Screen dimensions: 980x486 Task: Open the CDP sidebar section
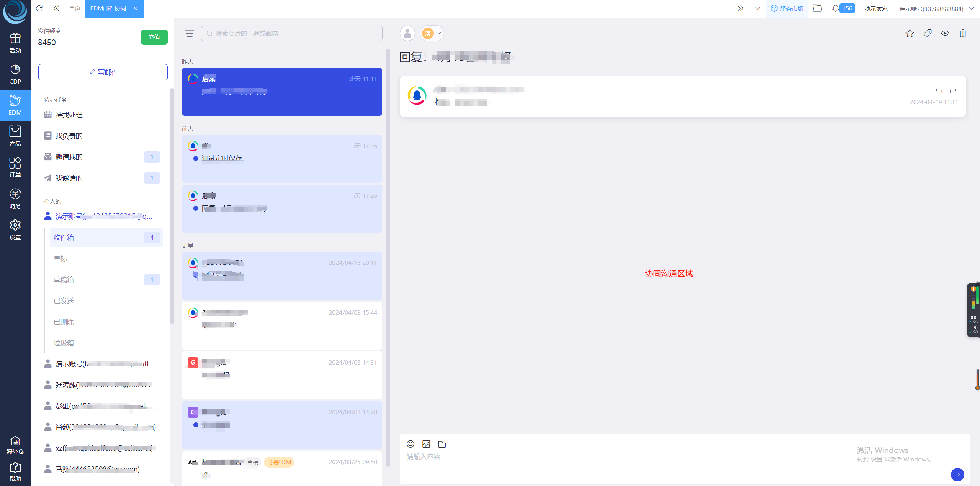click(15, 74)
